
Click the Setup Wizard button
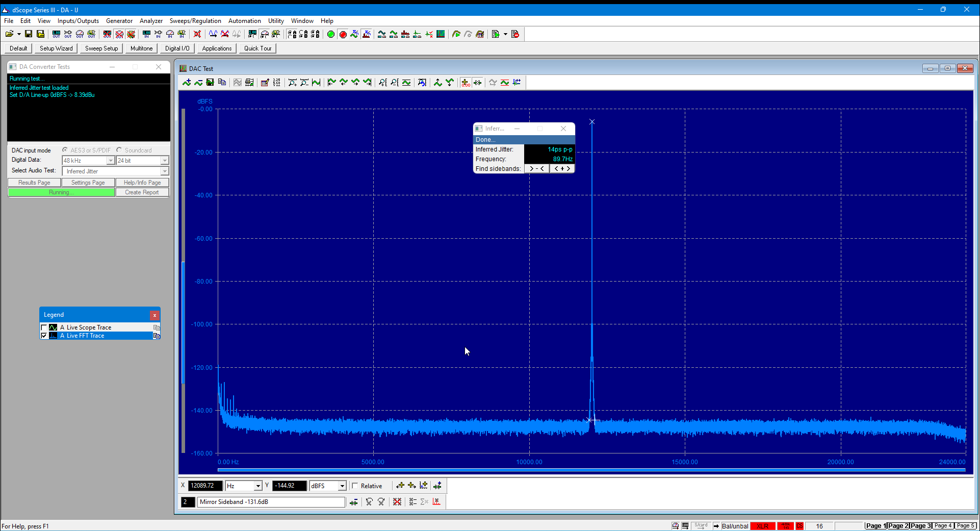pos(56,48)
